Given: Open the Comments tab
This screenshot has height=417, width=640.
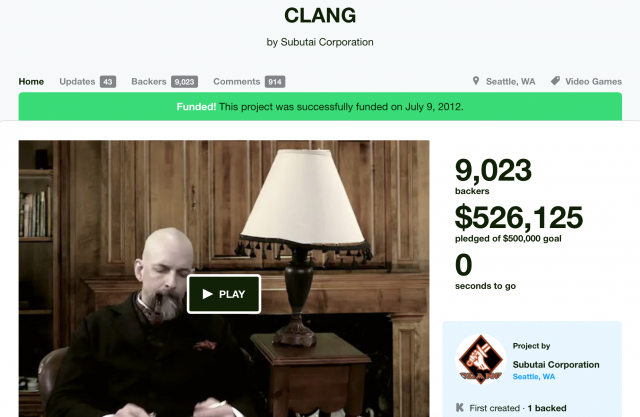Looking at the screenshot, I should 236,82.
